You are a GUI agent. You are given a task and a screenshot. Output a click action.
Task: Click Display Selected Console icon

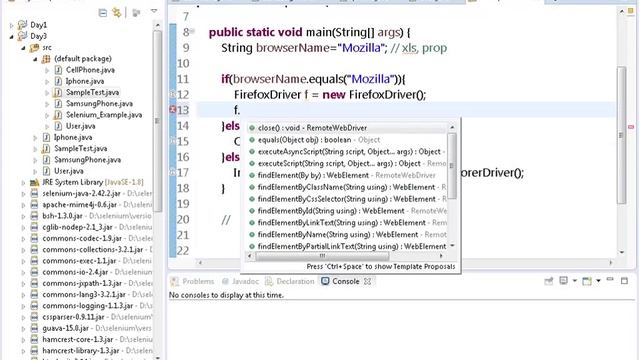(564, 281)
